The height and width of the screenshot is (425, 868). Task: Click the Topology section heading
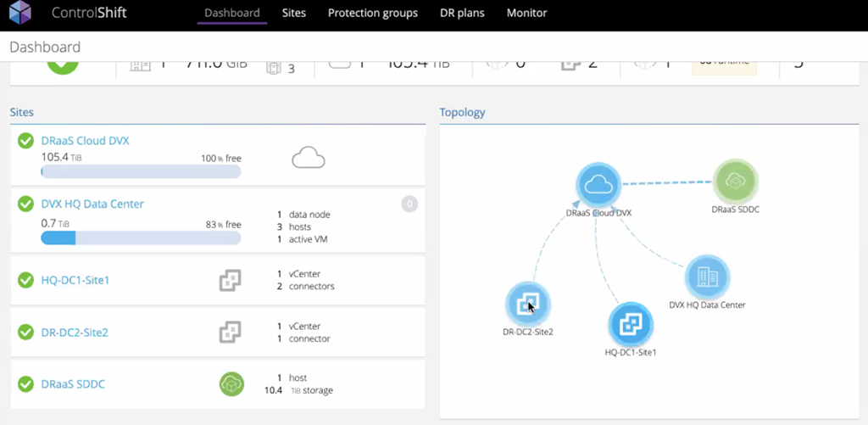coord(462,112)
